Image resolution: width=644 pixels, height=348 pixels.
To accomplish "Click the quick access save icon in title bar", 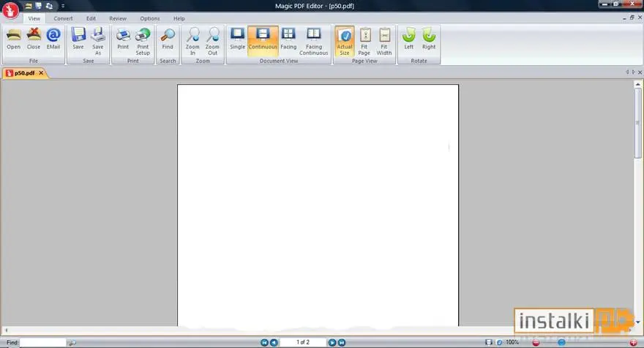I will (x=39, y=6).
